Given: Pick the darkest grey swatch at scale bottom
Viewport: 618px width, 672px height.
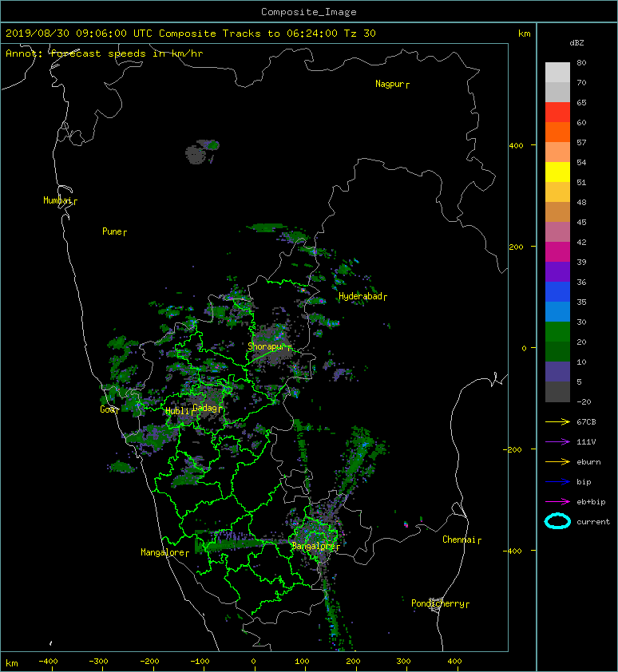Looking at the screenshot, I should tap(557, 392).
